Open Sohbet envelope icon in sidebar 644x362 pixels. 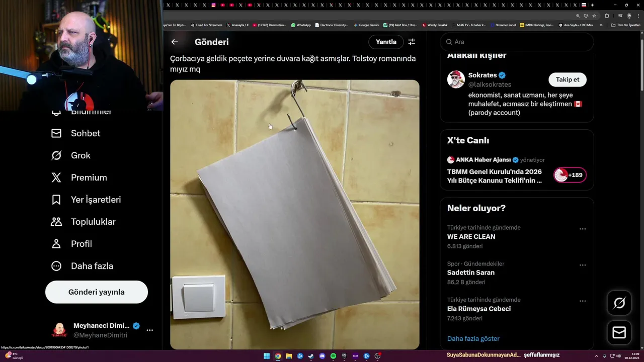point(56,133)
